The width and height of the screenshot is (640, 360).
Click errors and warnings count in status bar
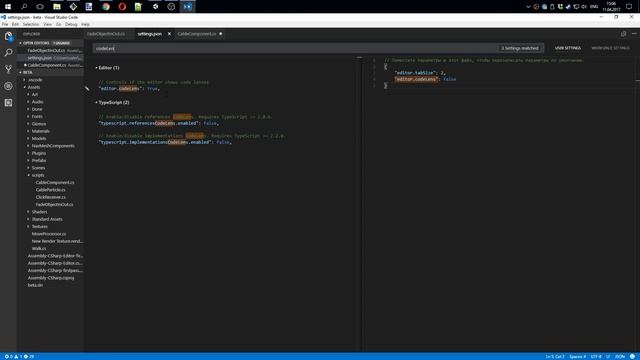click(19, 357)
